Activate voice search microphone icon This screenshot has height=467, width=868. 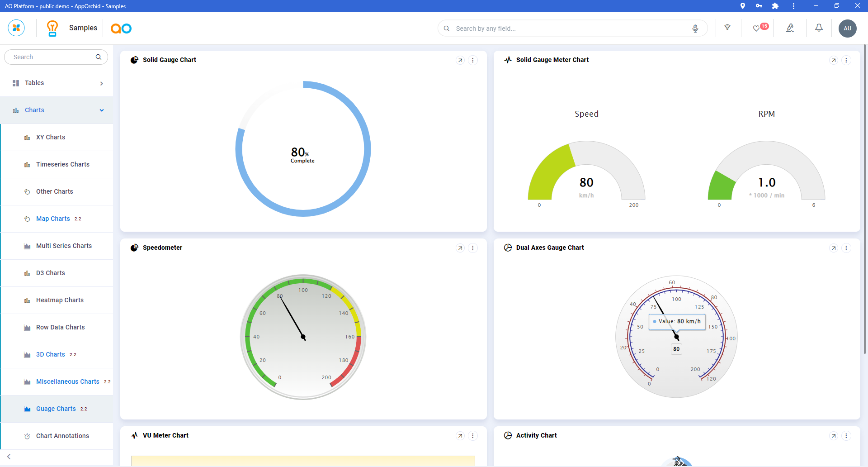pos(695,29)
